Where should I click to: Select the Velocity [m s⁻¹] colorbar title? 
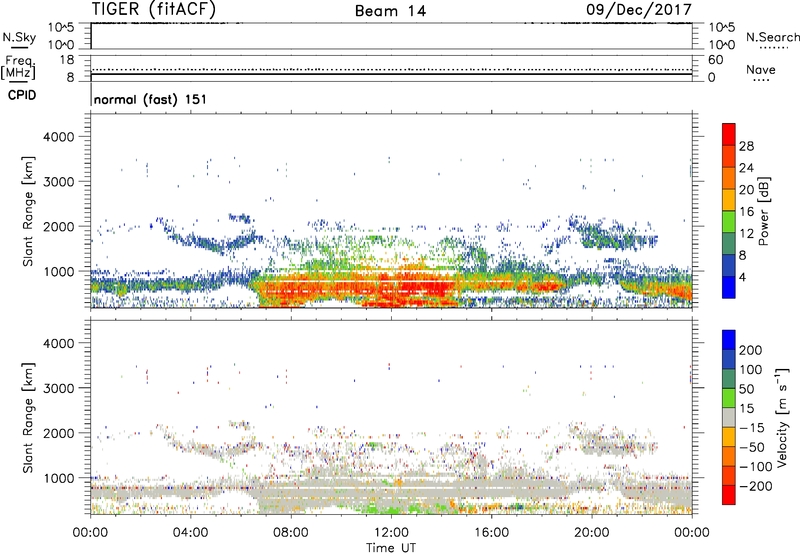coord(781,417)
